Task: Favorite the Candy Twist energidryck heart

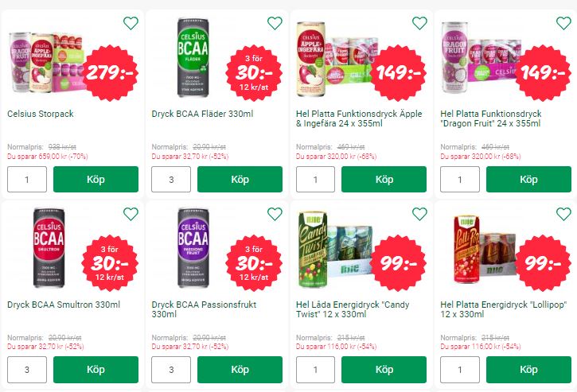Action: (x=419, y=214)
